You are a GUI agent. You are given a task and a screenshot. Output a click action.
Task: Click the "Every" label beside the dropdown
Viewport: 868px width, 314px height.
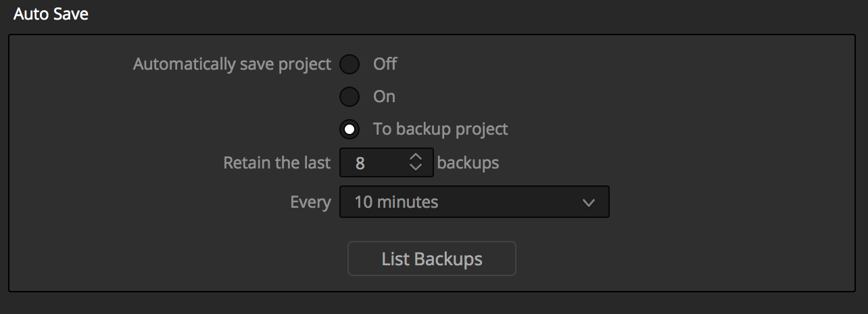(310, 202)
